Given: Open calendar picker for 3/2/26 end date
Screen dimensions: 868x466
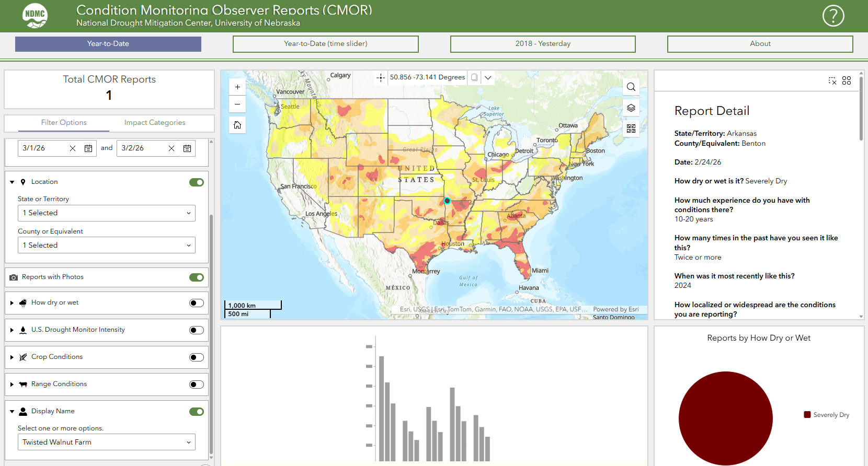Looking at the screenshot, I should coord(187,148).
